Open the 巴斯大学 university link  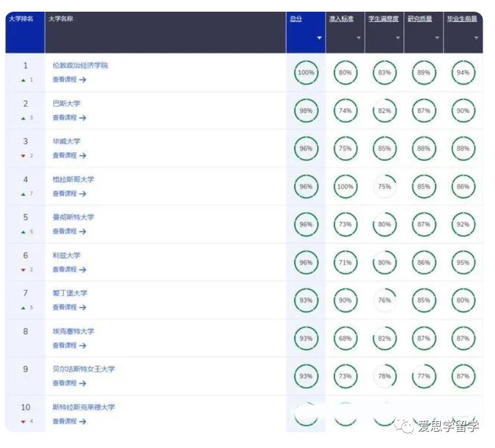pyautogui.click(x=67, y=103)
